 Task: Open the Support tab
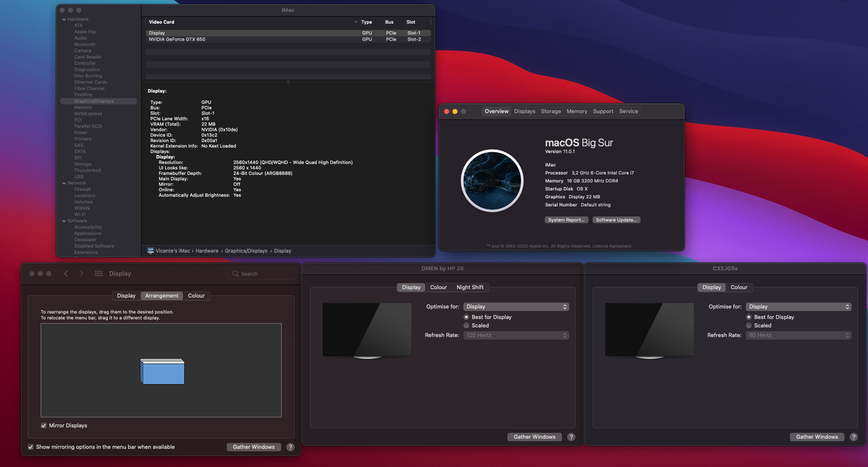603,111
